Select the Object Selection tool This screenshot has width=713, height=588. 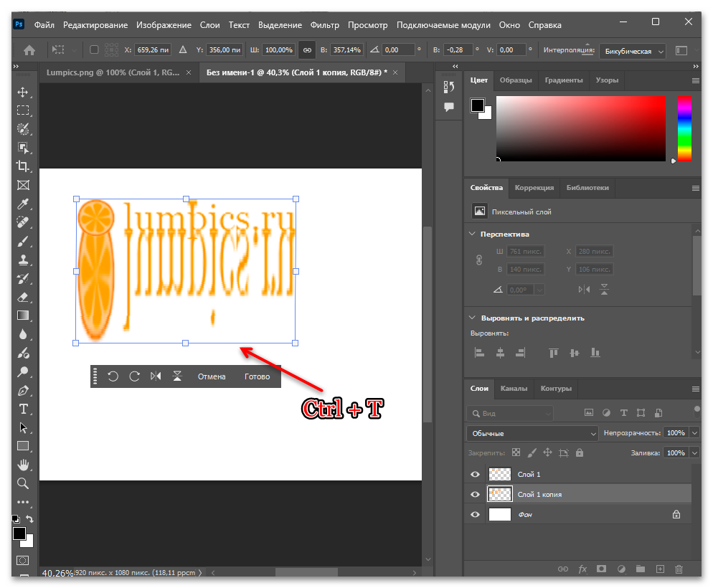(x=23, y=148)
